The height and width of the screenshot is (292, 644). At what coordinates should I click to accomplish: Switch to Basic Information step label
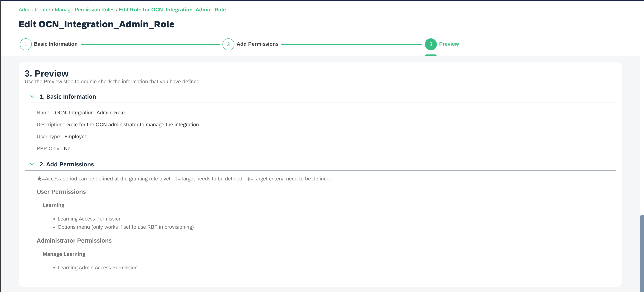(56, 44)
